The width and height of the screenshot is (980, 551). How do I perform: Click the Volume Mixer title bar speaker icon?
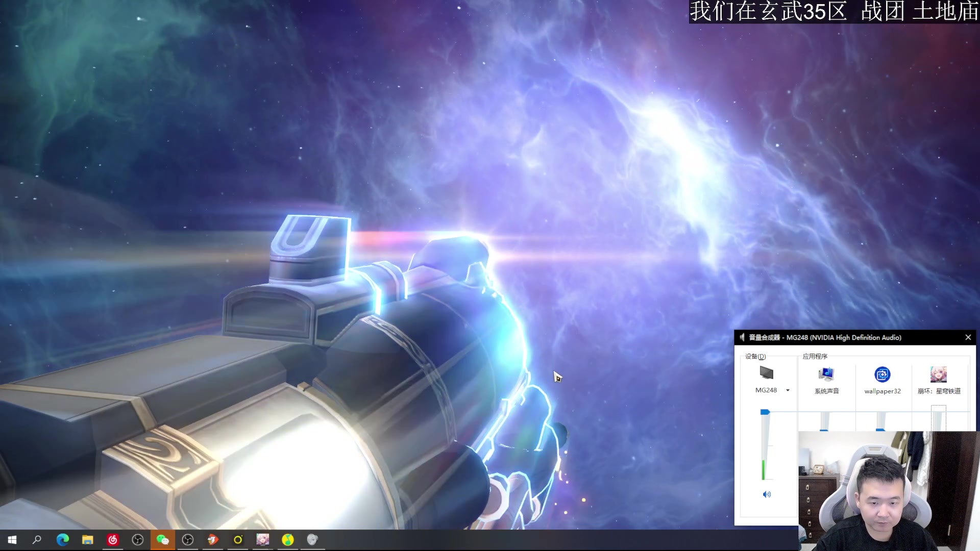pos(743,337)
